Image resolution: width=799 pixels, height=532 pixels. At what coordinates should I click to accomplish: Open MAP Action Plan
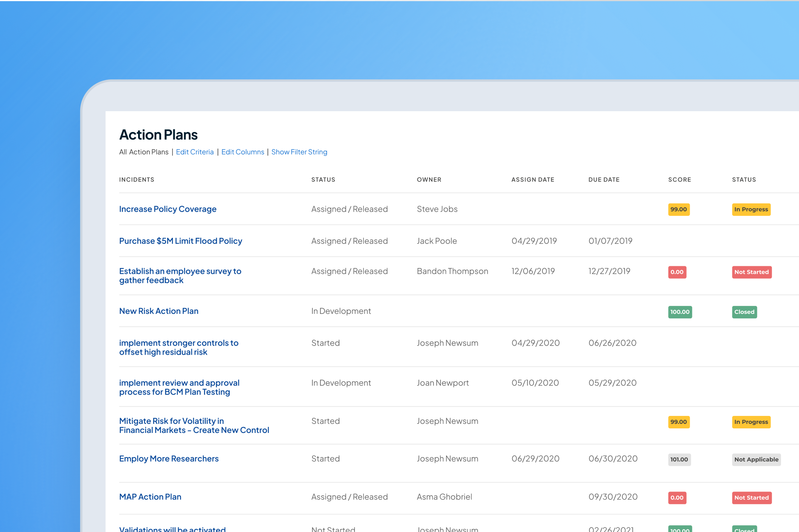tap(150, 497)
